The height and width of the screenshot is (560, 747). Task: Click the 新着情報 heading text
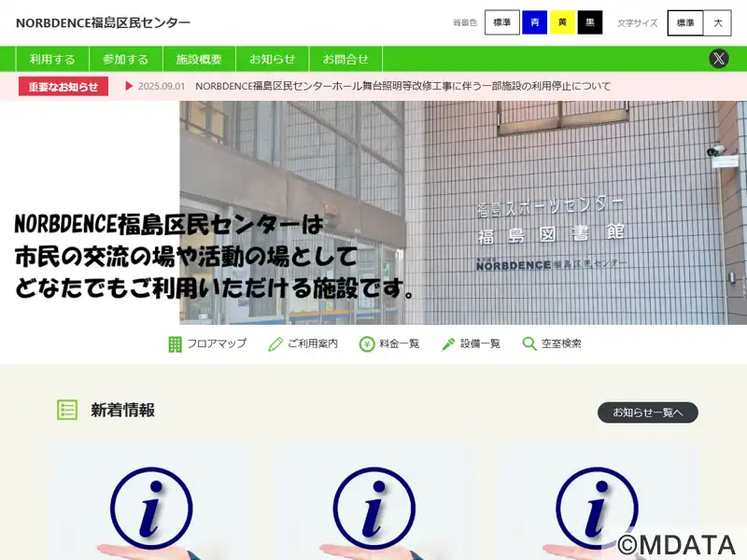click(x=123, y=410)
